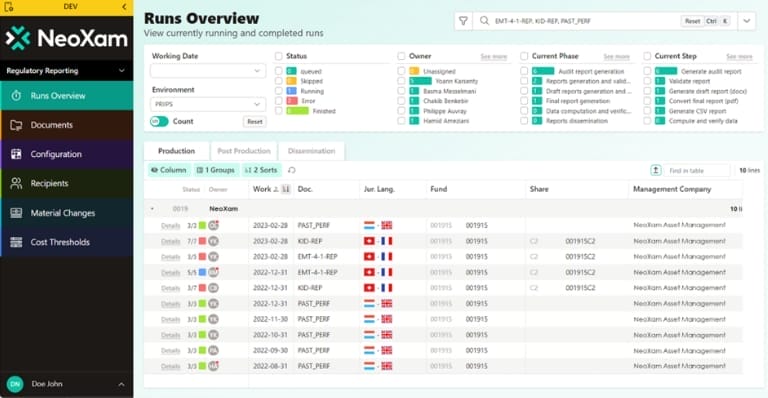Check the Owner header checkbox
The width and height of the screenshot is (768, 398).
pos(401,56)
